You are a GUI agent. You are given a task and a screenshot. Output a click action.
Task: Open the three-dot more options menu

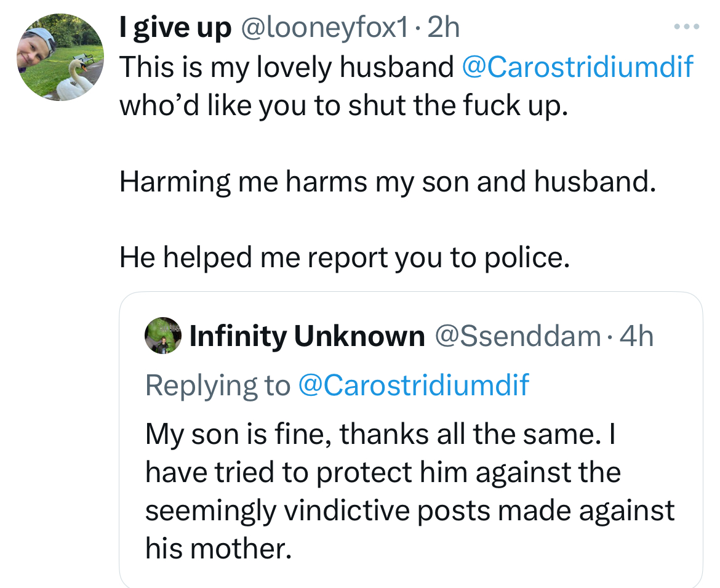coord(687,26)
